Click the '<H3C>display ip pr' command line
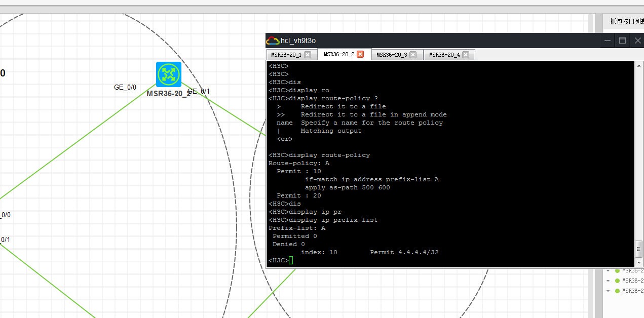Screen dimensions: 644x318 point(305,212)
